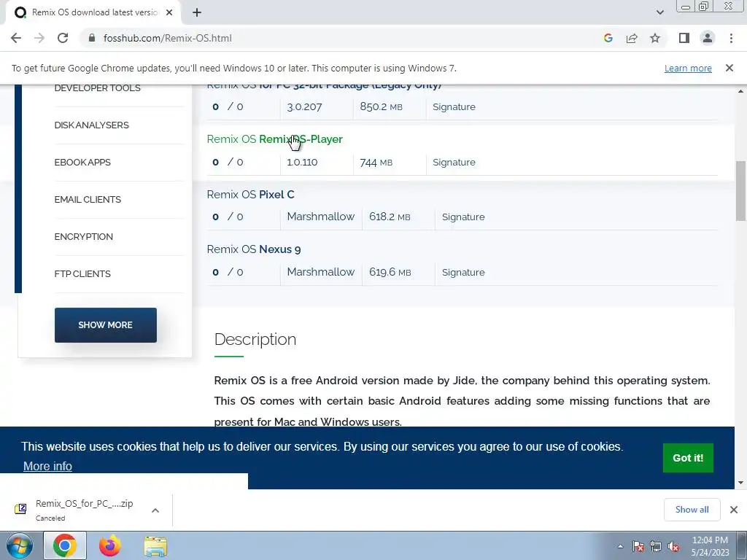Show all downloads
The height and width of the screenshot is (560, 747).
tap(692, 510)
